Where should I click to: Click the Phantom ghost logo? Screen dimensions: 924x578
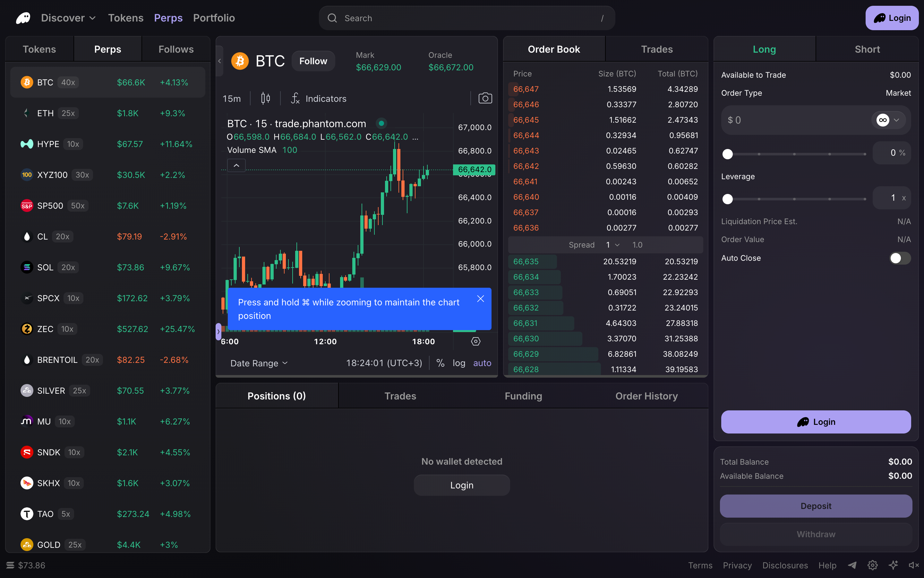pyautogui.click(x=23, y=18)
